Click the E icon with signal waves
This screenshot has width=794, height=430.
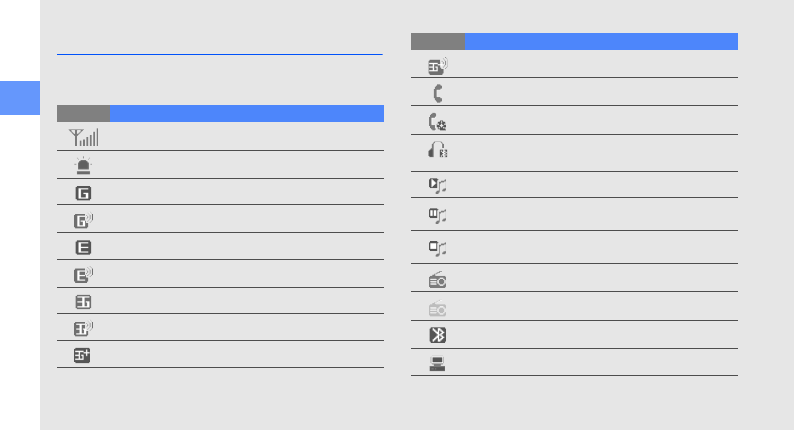click(x=83, y=274)
